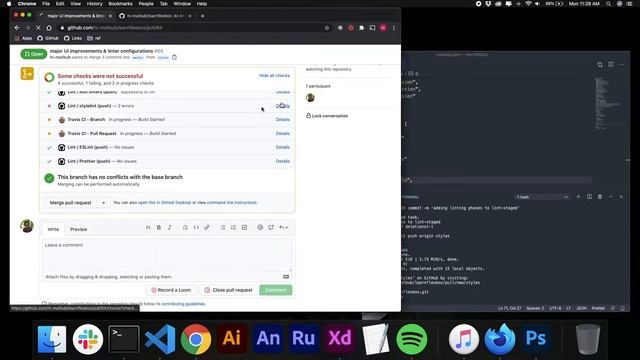The image size is (640, 360).
Task: Open Details for Lint / ESLint check
Action: click(283, 147)
